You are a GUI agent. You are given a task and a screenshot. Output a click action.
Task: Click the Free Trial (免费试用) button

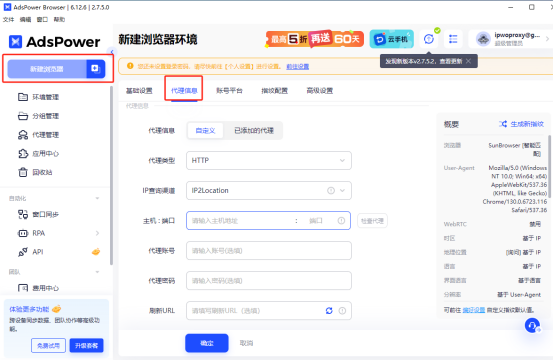coord(48,345)
